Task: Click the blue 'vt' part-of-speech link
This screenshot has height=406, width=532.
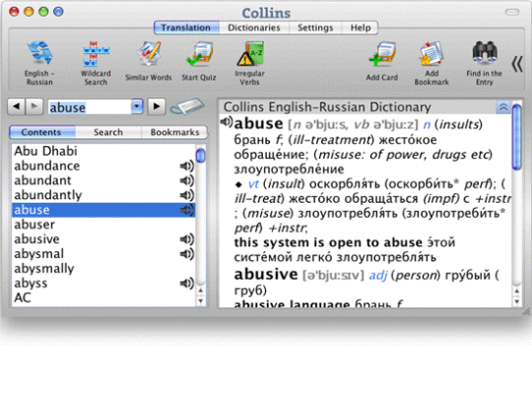Action: [253, 184]
